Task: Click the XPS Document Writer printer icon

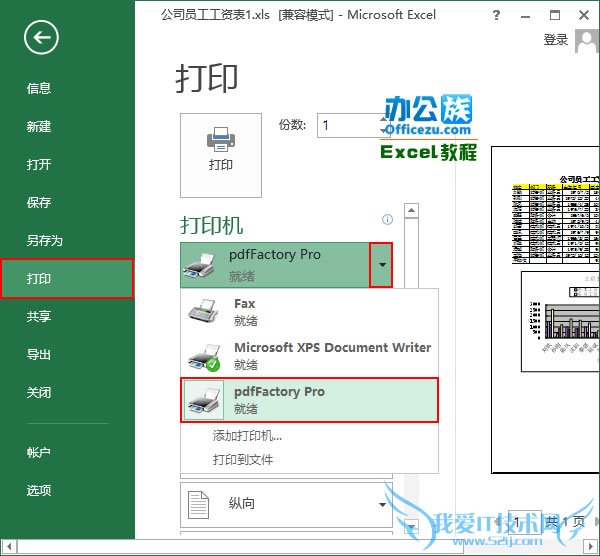Action: point(204,358)
